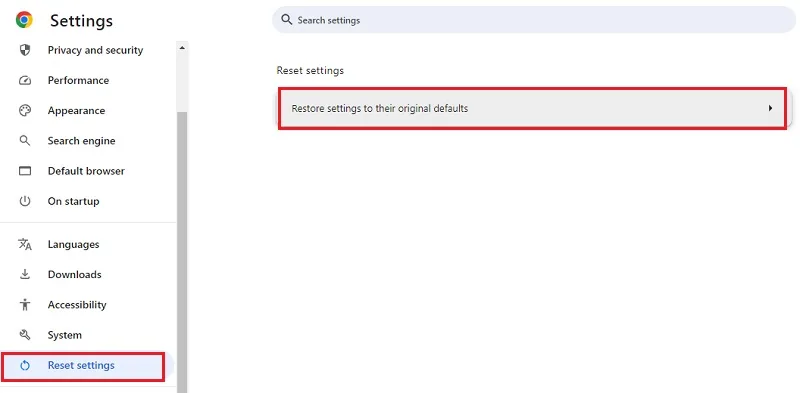This screenshot has width=800, height=393.
Task: Expand arrow on Restore settings row
Action: 770,108
